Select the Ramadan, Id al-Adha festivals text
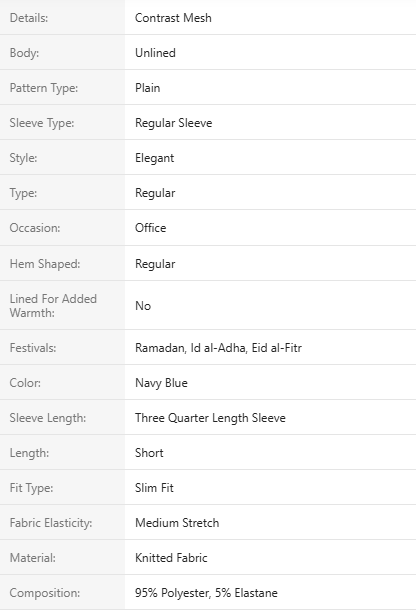Screen dimensions: 416x610 pos(191,348)
